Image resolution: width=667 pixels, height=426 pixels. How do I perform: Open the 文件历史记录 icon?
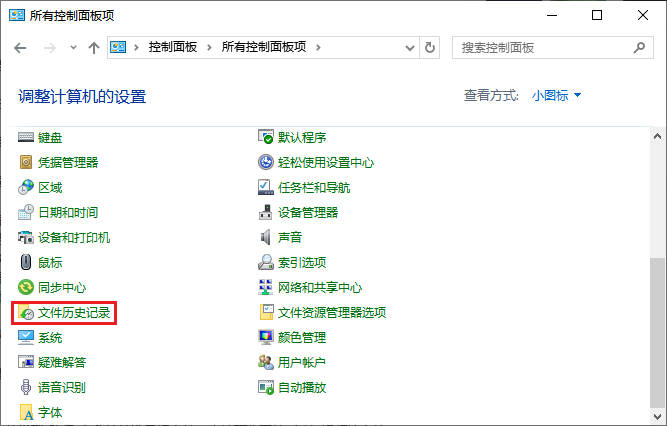pos(27,313)
